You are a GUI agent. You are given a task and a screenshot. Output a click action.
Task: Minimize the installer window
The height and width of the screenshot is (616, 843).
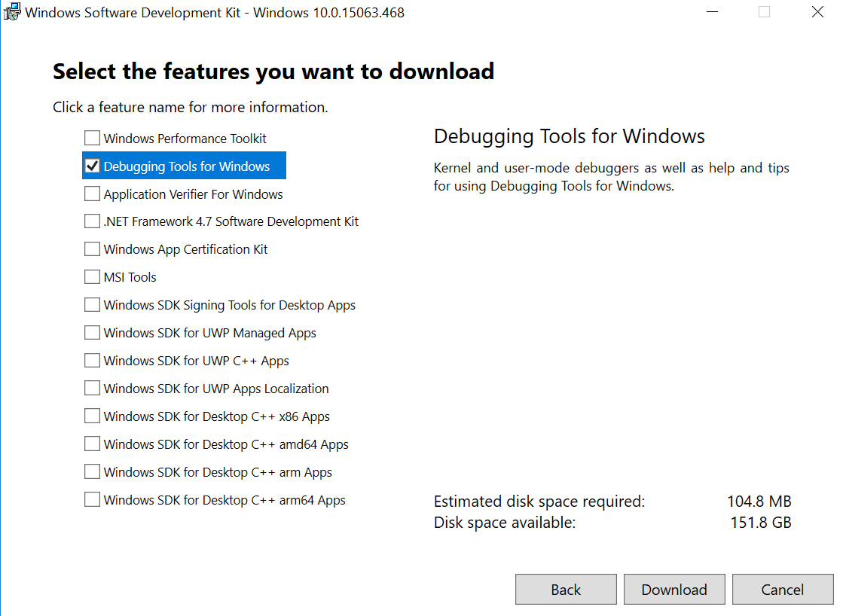point(712,12)
